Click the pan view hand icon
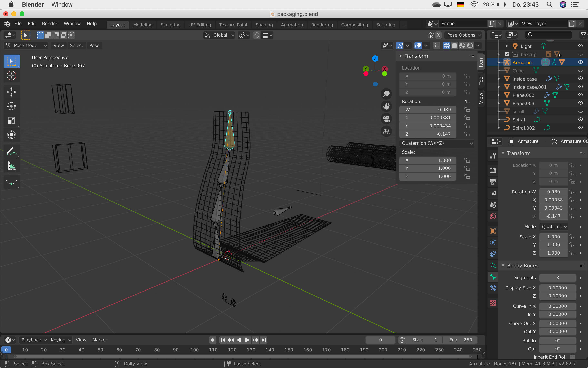The height and width of the screenshot is (368, 588). tap(386, 106)
